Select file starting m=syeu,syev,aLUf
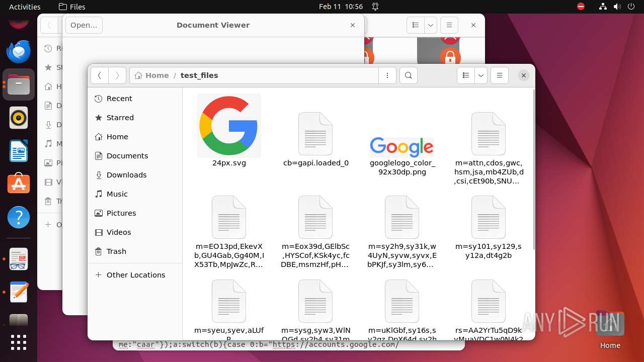 click(229, 309)
